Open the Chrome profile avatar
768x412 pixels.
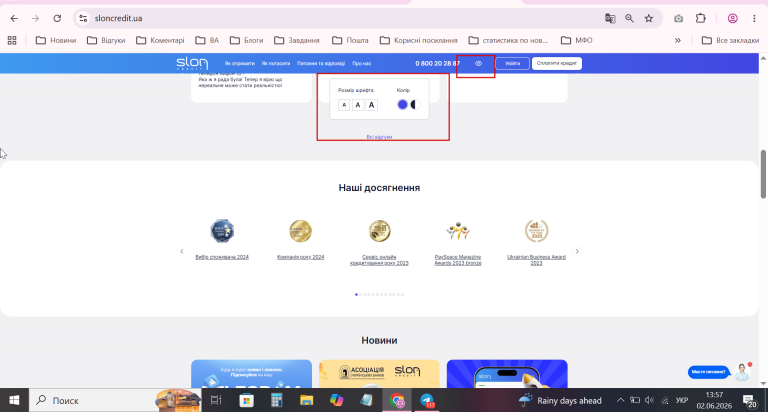click(x=733, y=19)
